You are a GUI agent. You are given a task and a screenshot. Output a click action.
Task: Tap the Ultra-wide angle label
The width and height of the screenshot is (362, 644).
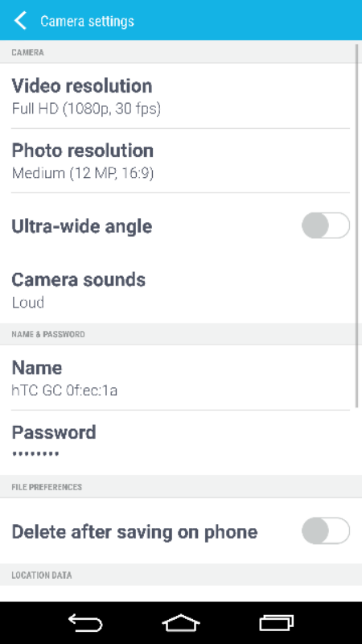click(x=82, y=226)
